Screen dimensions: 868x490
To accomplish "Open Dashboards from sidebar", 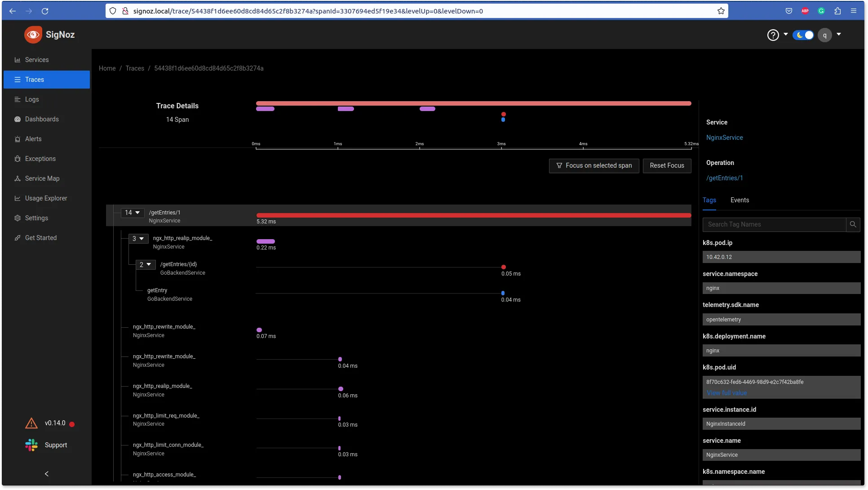I will click(x=42, y=119).
